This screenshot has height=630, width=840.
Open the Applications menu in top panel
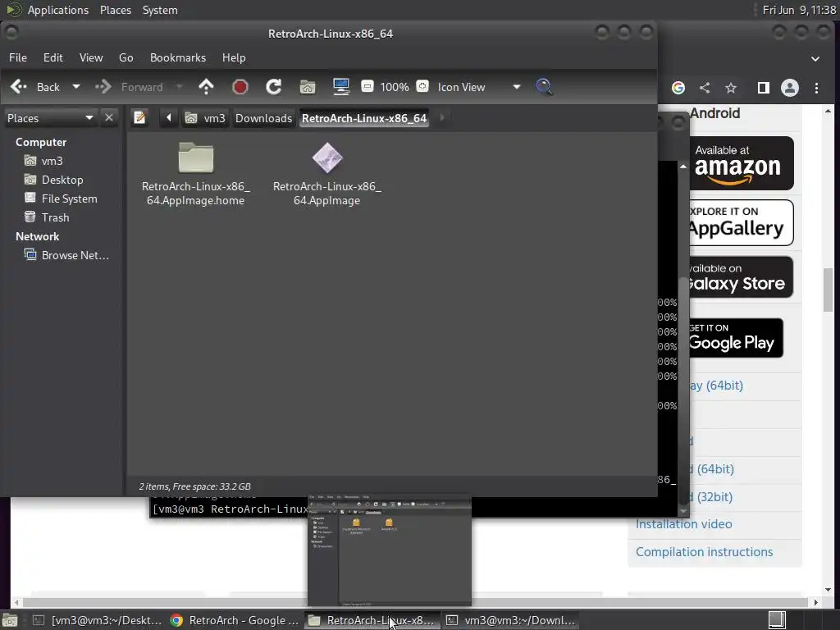click(x=58, y=10)
